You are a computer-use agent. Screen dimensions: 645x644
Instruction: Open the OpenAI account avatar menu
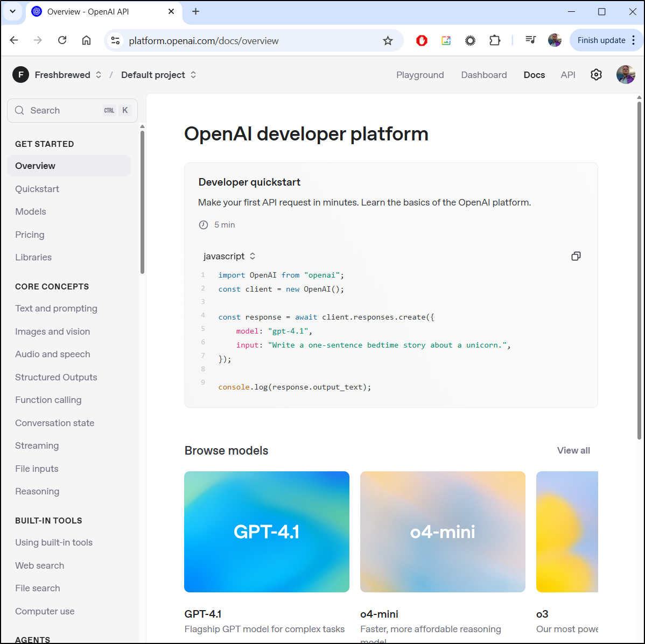626,74
